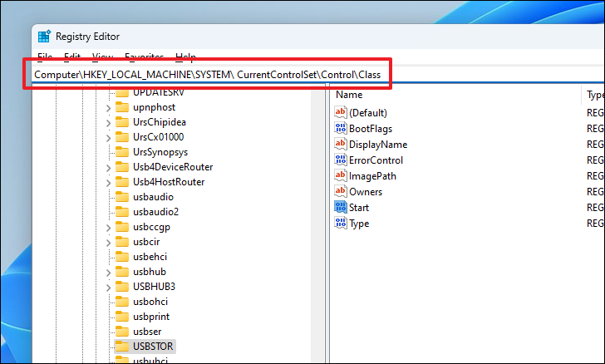Image resolution: width=605 pixels, height=364 pixels.
Task: Expand the UrsCx01000 key
Action: click(x=108, y=138)
